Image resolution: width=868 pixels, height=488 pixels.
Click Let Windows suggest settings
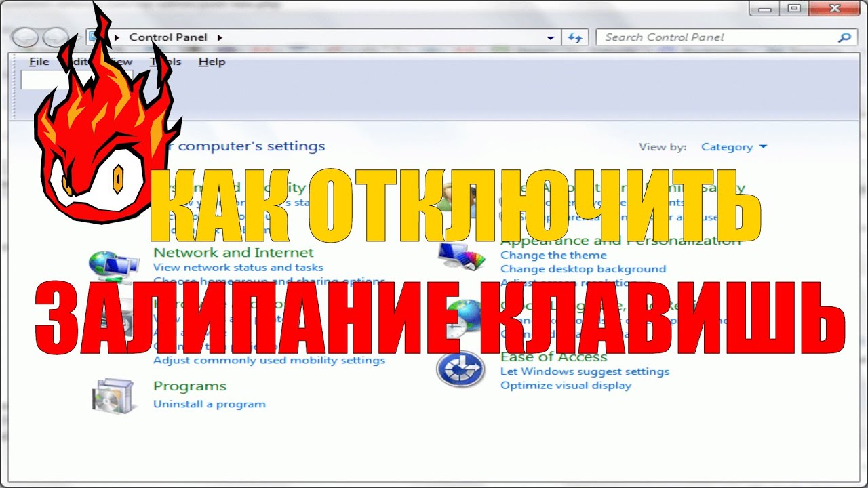click(585, 371)
